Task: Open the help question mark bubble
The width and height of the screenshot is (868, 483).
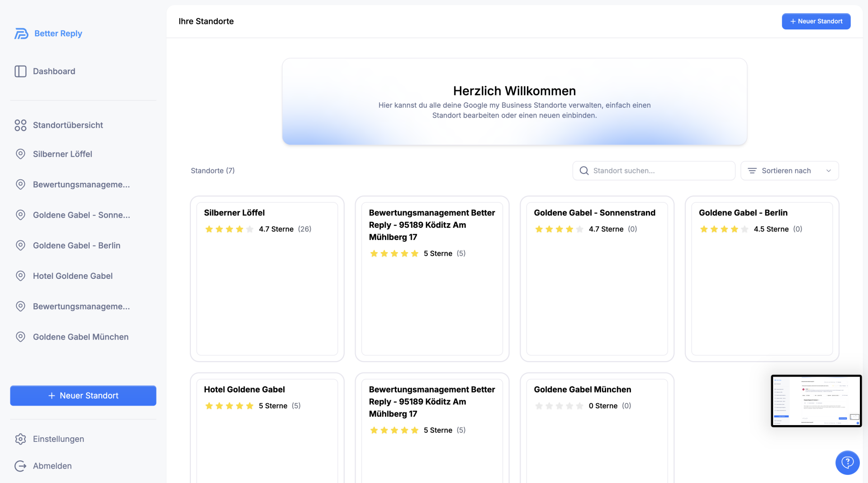Action: pyautogui.click(x=847, y=462)
